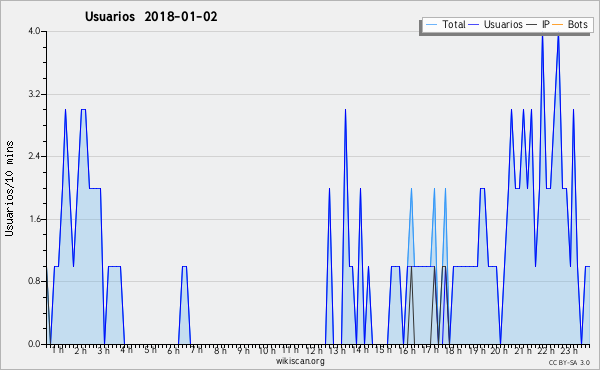Click the CC BY-SA 3.0 license text

tap(569, 362)
